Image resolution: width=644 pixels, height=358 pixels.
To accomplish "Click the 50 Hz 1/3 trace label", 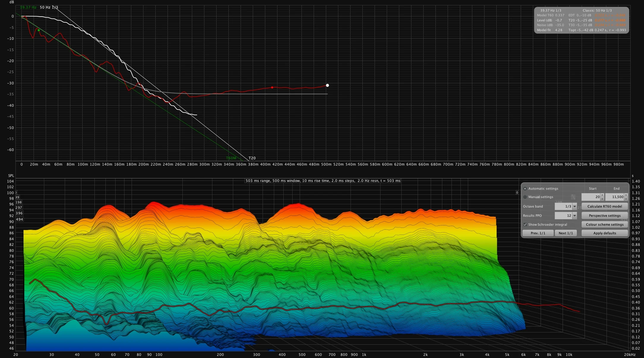I will point(49,7).
